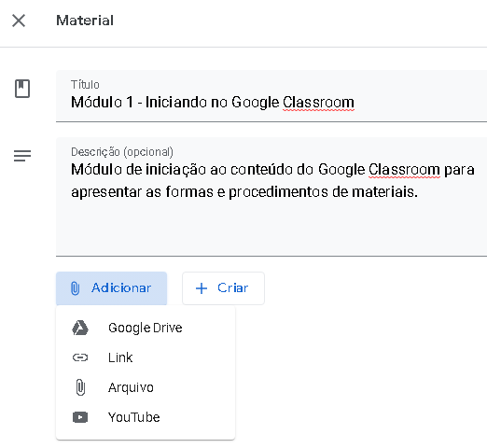Click the Arquivo paperclip icon
487x448 pixels.
[80, 387]
